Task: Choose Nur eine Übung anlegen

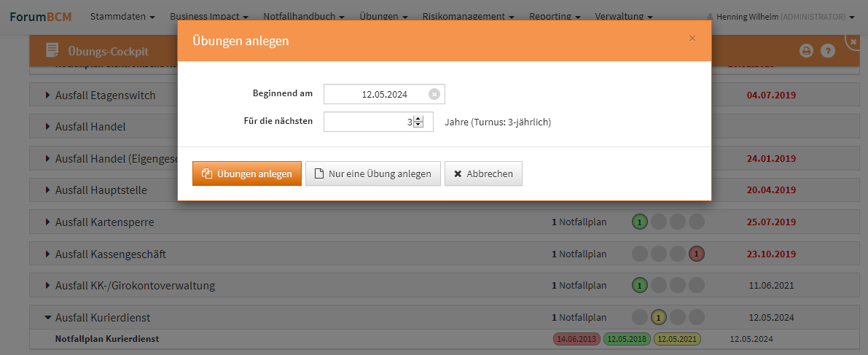Action: pos(372,173)
